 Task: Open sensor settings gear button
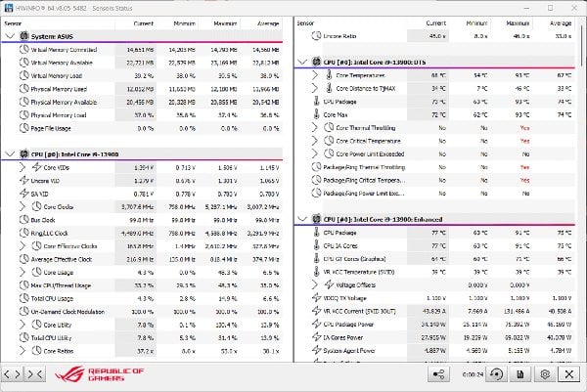(x=545, y=374)
